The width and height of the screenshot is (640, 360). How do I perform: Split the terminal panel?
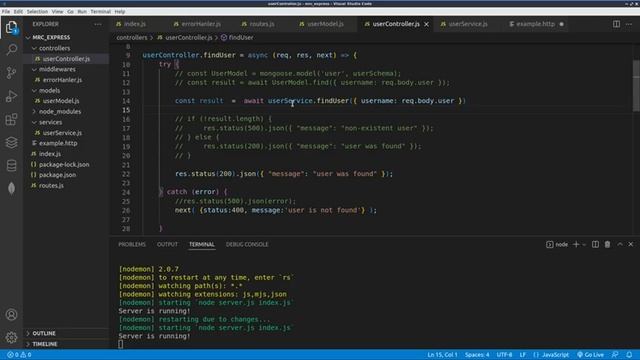(596, 244)
